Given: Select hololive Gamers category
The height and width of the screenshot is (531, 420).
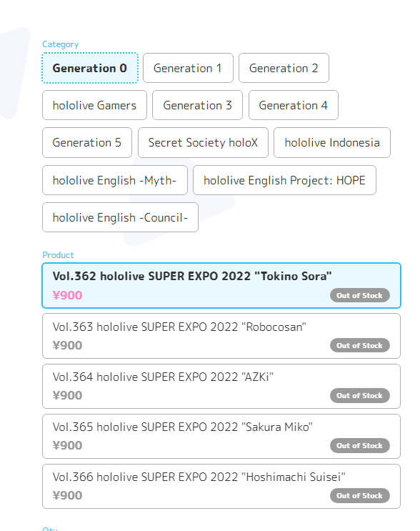Looking at the screenshot, I should [x=94, y=105].
